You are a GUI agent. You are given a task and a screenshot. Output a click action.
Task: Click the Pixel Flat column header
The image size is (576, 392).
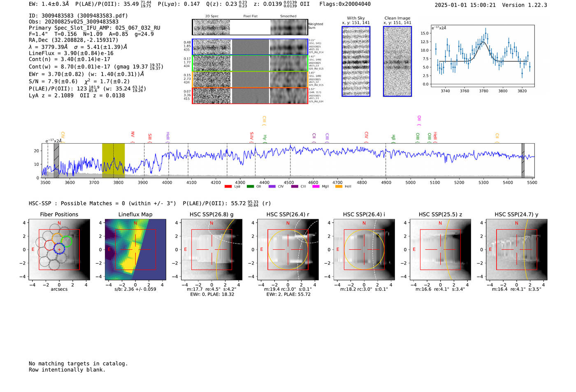point(250,16)
